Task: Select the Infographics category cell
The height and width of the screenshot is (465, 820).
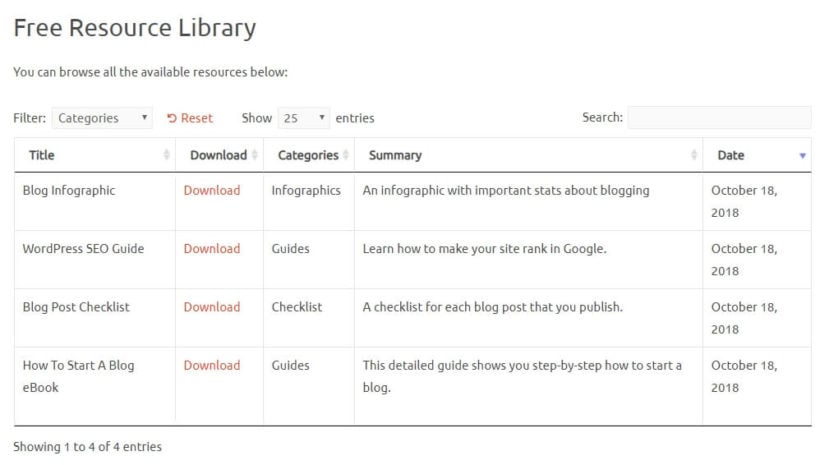Action: pos(306,190)
